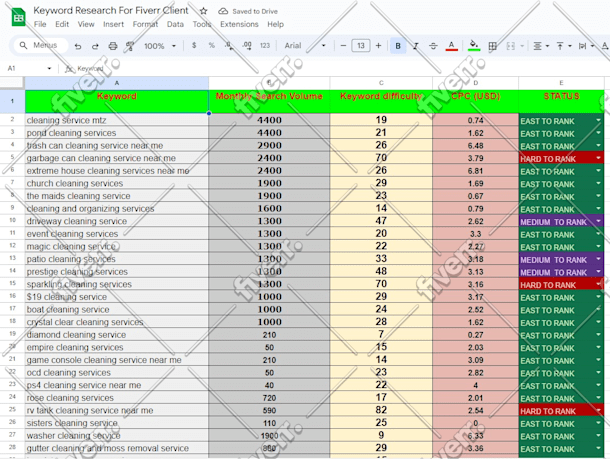Image resolution: width=610 pixels, height=459 pixels.
Task: Open the Data menu
Action: (x=175, y=24)
